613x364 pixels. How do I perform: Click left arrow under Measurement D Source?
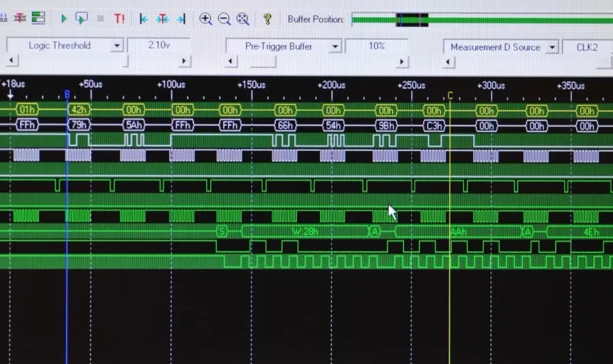point(448,62)
